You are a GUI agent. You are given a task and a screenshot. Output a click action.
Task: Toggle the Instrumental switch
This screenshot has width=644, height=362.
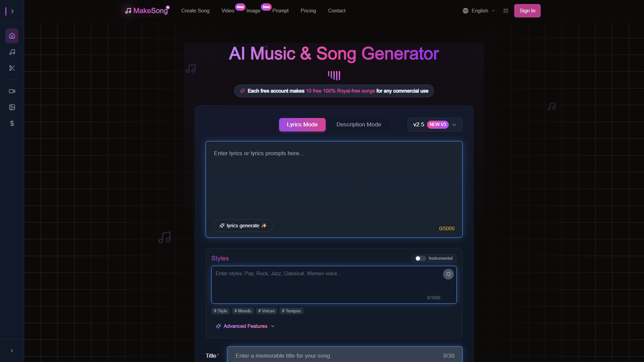pyautogui.click(x=420, y=258)
